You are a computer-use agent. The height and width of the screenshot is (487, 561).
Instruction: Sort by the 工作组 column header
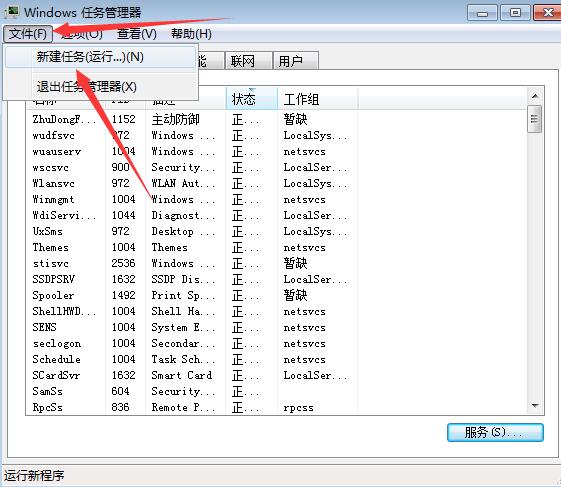coord(318,99)
